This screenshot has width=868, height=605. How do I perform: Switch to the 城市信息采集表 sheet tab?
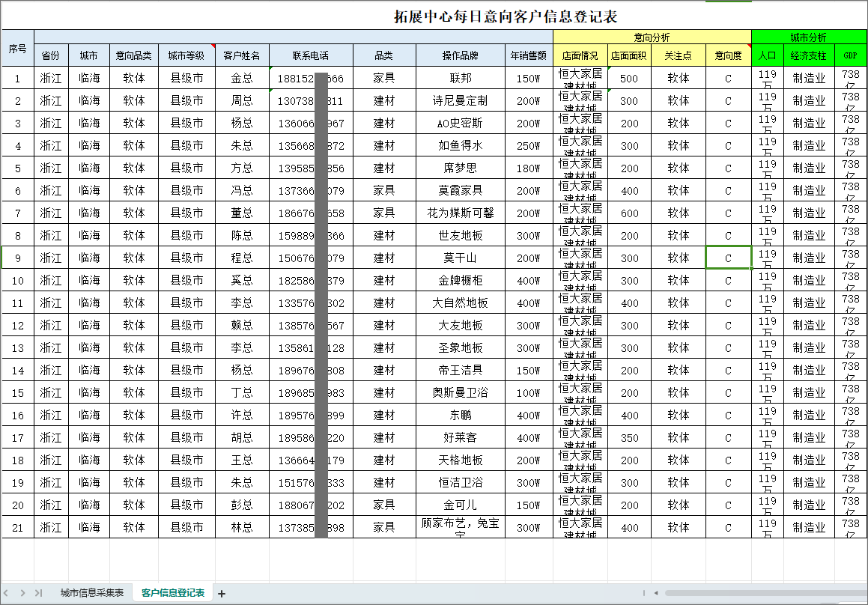[92, 593]
